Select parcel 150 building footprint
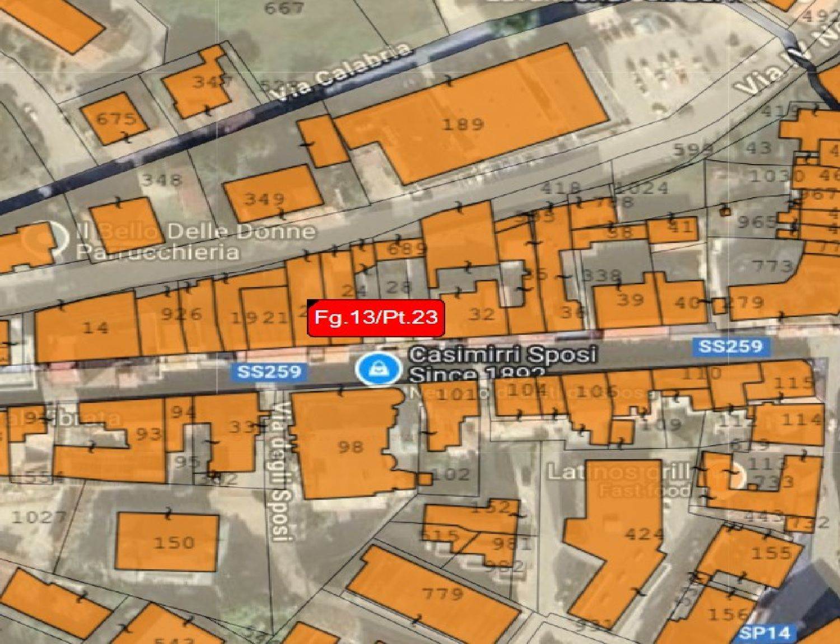Screen dimensions: 840x644 click(x=167, y=542)
